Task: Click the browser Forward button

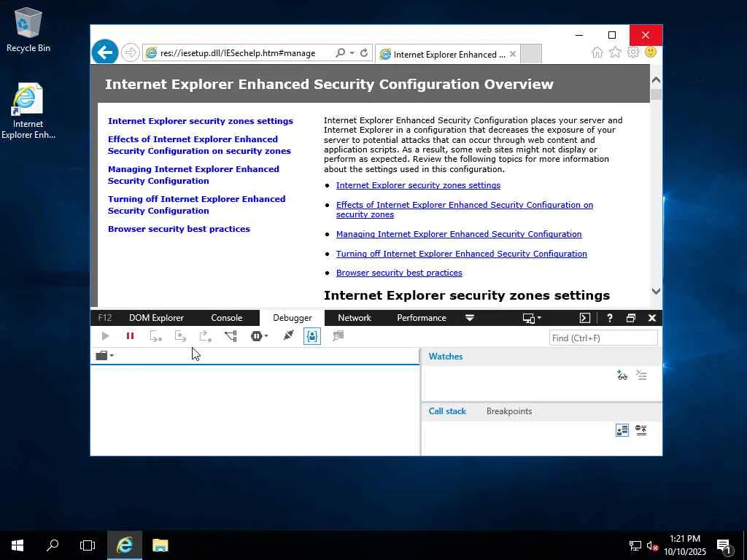Action: point(130,52)
